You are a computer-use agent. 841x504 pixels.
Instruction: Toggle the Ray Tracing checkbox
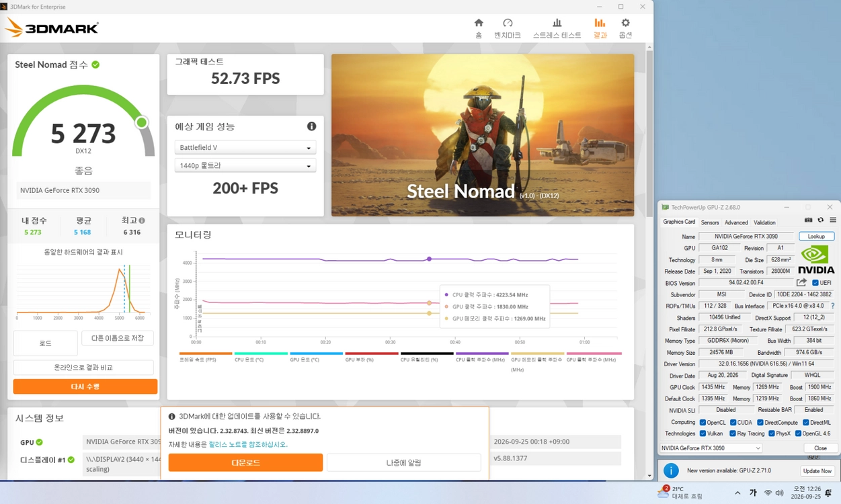[733, 433]
